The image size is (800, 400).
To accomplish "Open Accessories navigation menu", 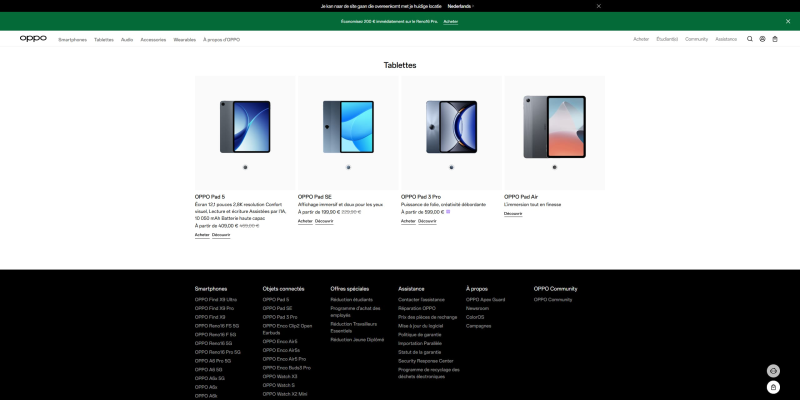I will pos(153,39).
